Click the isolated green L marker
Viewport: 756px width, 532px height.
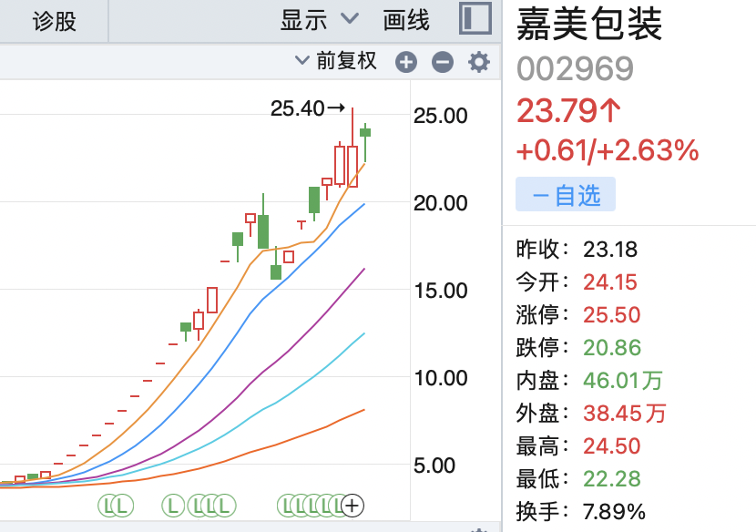(172, 504)
